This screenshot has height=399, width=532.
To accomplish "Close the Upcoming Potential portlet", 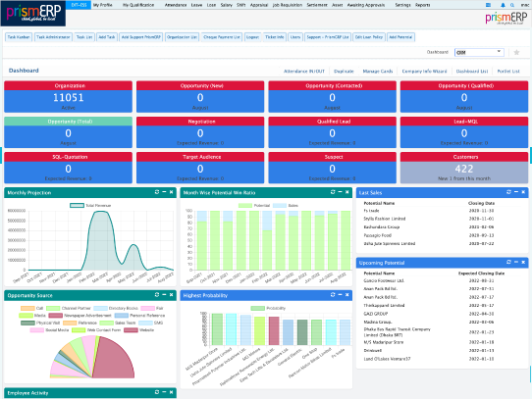I will coord(523,263).
